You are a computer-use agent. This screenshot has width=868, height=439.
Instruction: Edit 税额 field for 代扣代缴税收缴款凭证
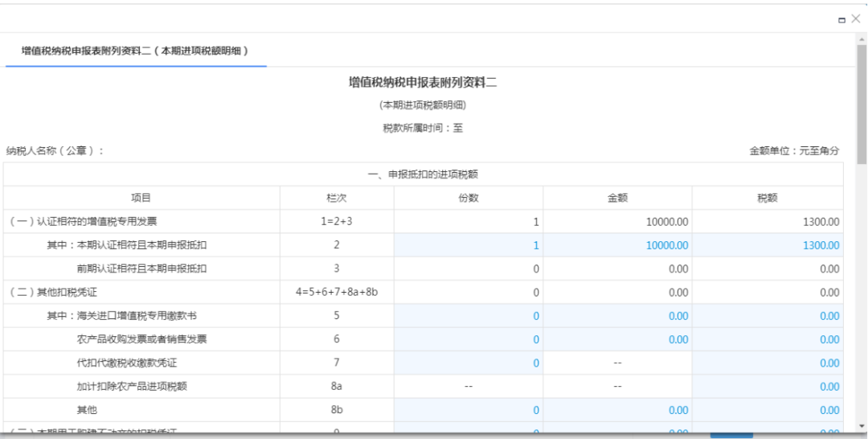point(768,363)
